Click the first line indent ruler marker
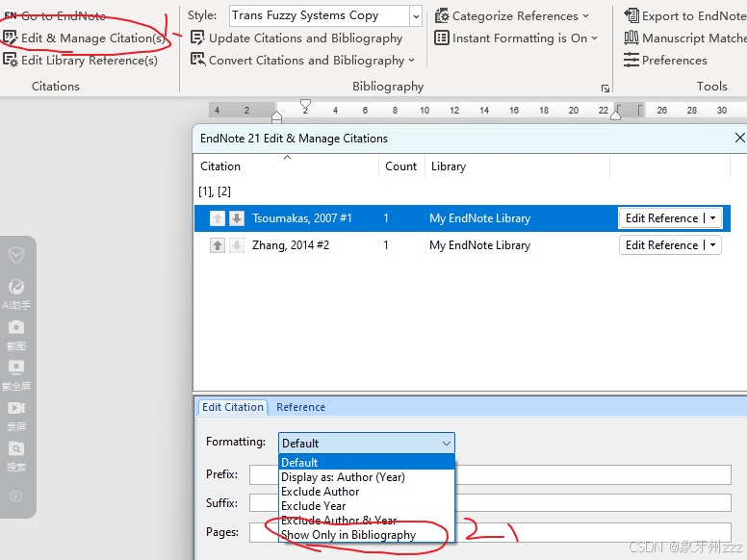747x560 pixels. click(305, 105)
